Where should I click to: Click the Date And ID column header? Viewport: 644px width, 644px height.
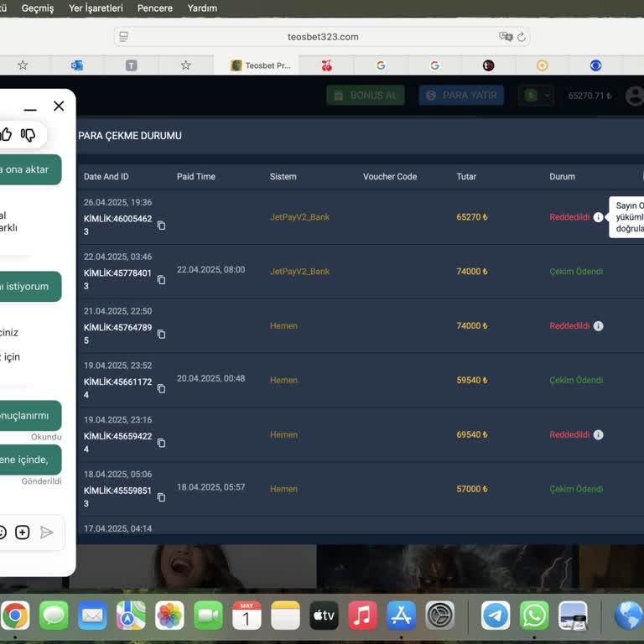[x=106, y=177]
